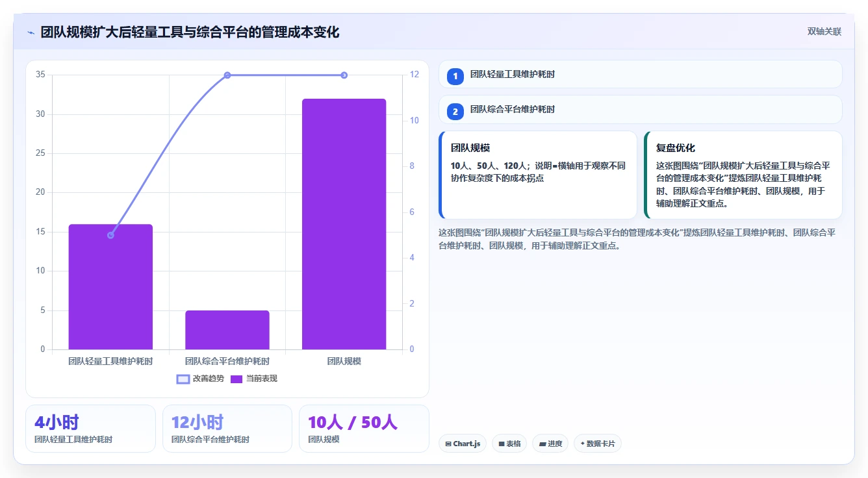Click the 改善趋势 legend color box
Image resolution: width=868 pixels, height=478 pixels.
[x=183, y=379]
